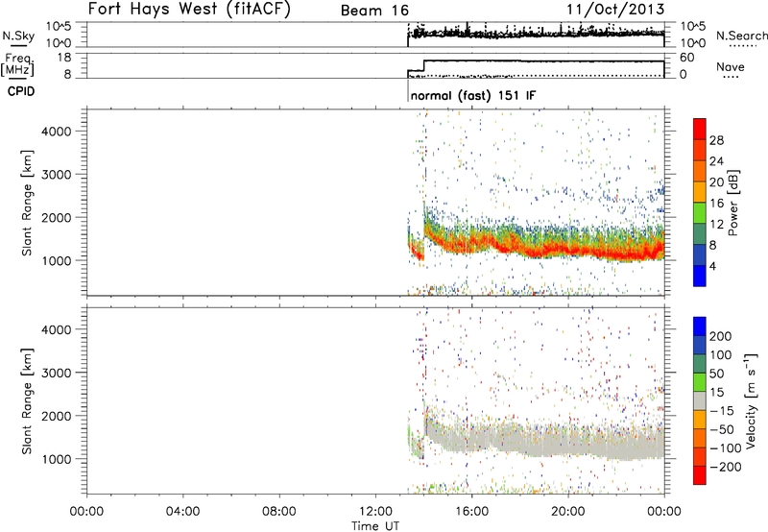Click the '20:00' time axis label

pyautogui.click(x=568, y=512)
